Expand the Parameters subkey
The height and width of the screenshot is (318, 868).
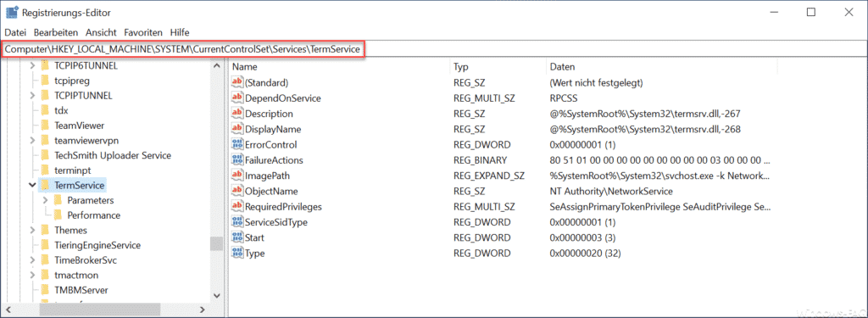(x=46, y=200)
